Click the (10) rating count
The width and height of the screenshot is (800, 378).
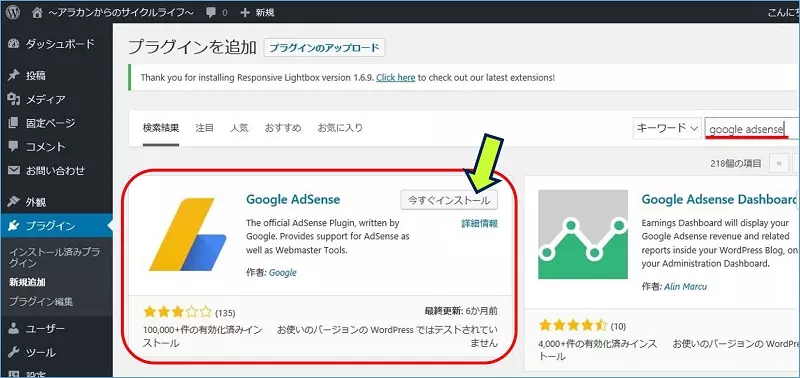[618, 326]
